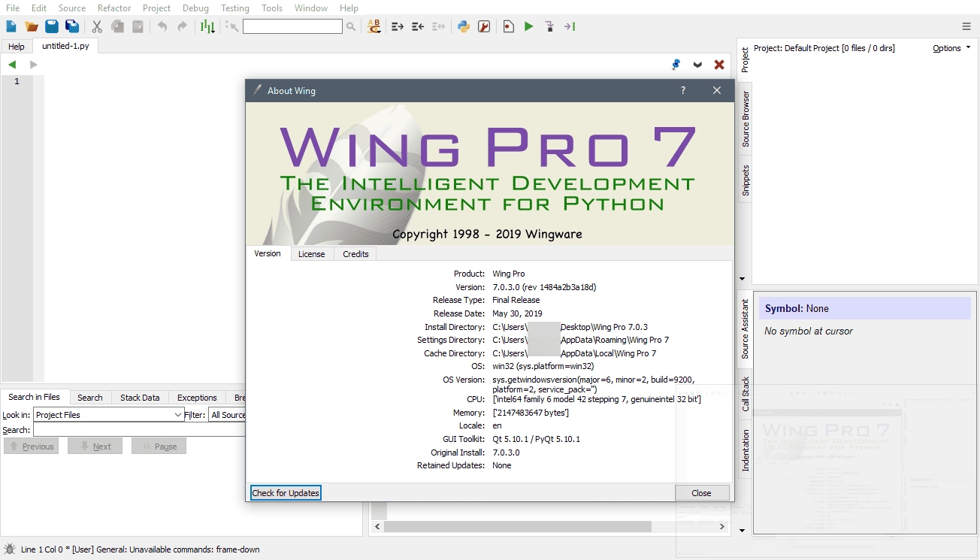Open Python Shell icon
The height and width of the screenshot is (560, 980).
pyautogui.click(x=464, y=26)
